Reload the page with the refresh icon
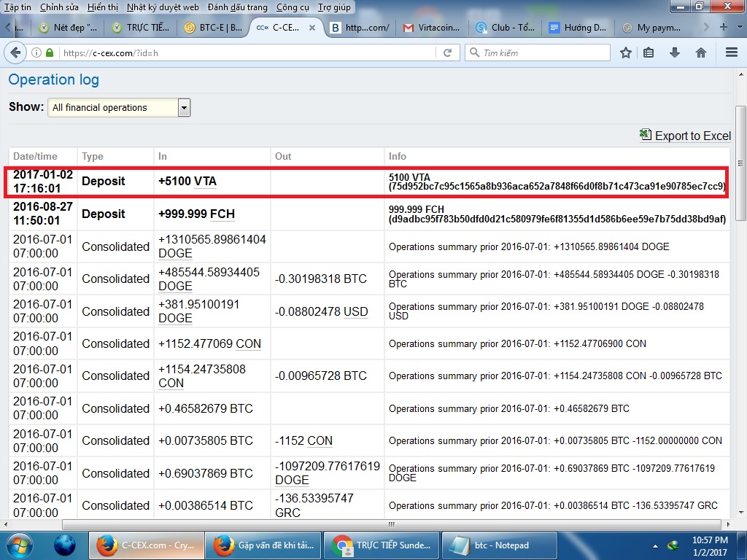 [x=447, y=52]
